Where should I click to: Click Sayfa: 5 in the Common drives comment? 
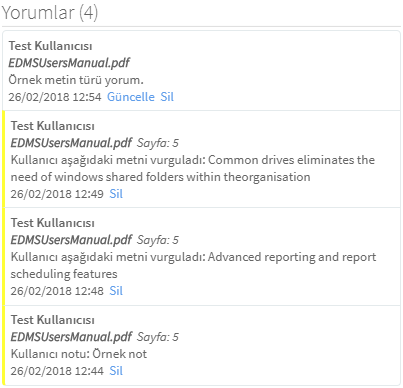[158, 143]
